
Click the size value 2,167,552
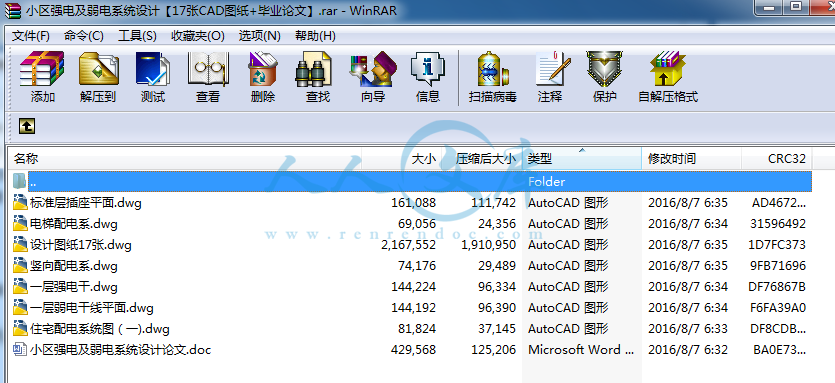[x=408, y=245]
